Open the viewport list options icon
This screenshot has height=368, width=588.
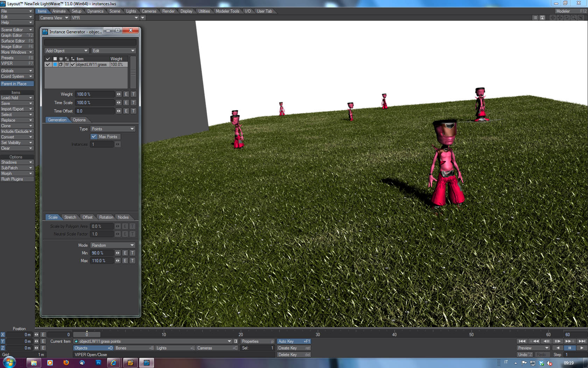[x=535, y=18]
